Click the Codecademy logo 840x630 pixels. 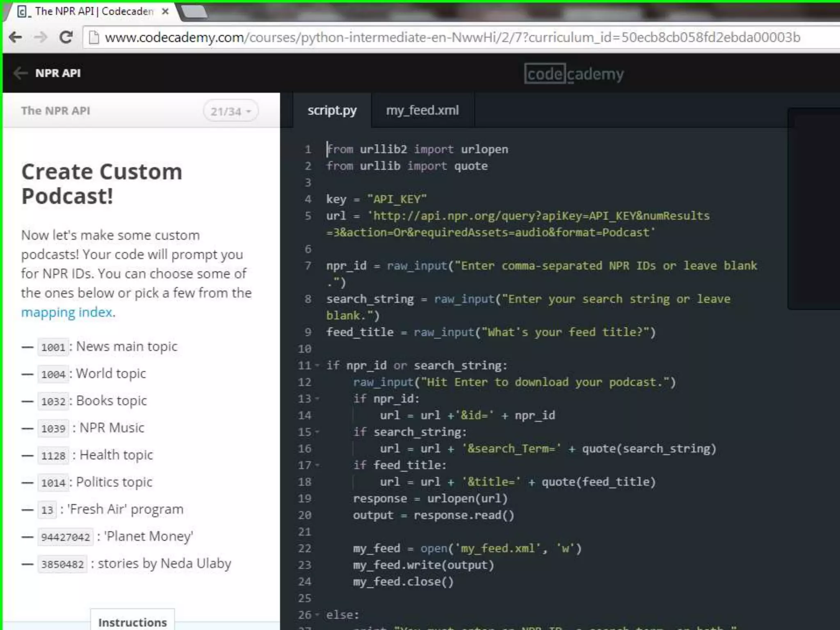[574, 74]
